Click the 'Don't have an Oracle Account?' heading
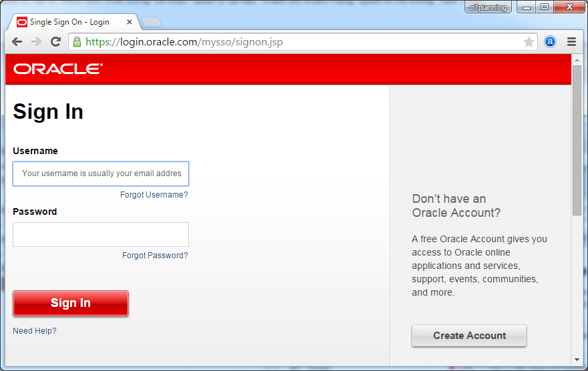The image size is (588, 371). click(x=457, y=206)
